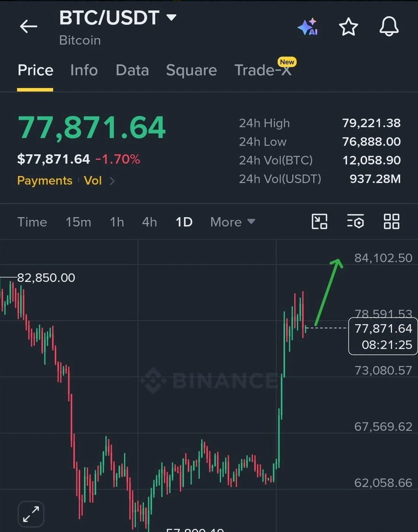This screenshot has height=532, width=418.
Task: Switch to the Info tab
Action: (x=84, y=70)
